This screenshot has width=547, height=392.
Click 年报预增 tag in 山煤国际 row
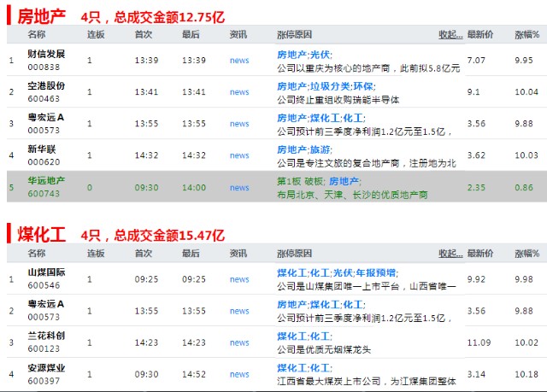click(376, 272)
